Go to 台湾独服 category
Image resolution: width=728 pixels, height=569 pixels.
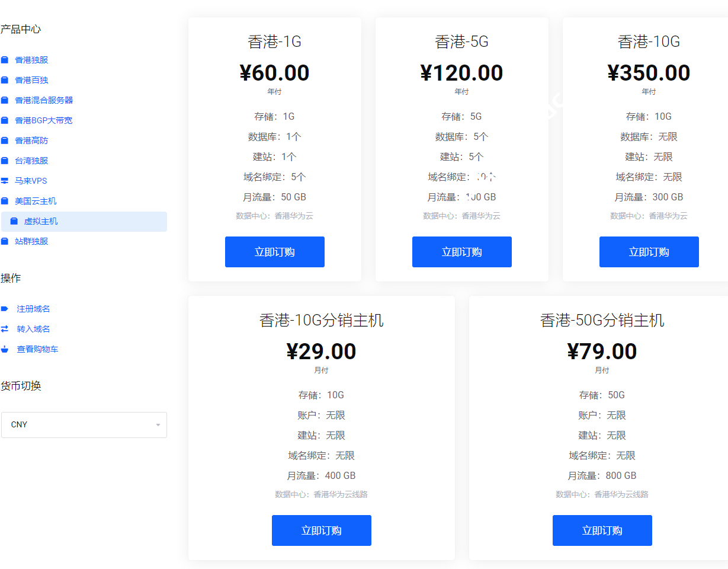tap(31, 161)
